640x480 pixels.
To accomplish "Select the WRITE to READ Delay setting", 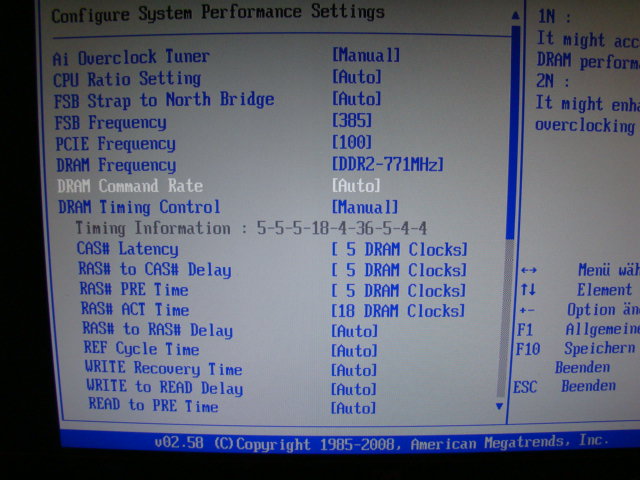I will tap(165, 387).
